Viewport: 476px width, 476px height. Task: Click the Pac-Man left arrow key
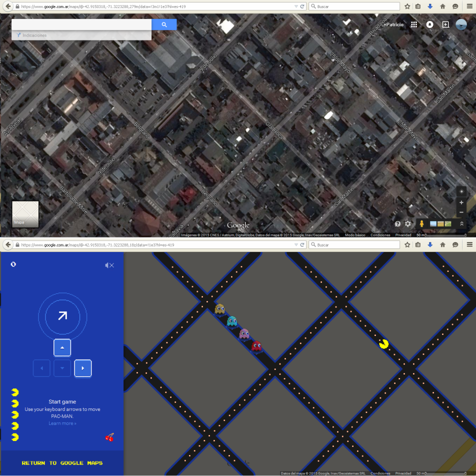pos(41,368)
